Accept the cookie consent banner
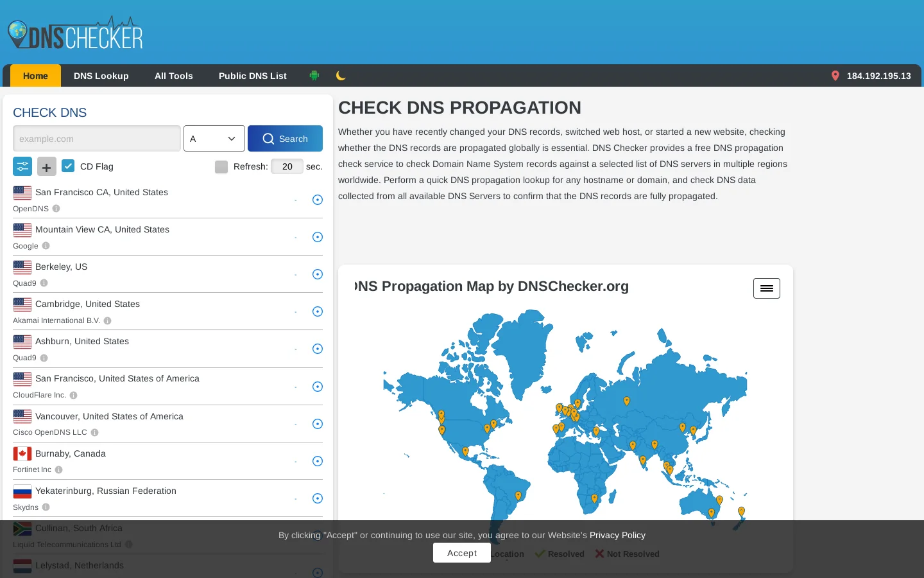This screenshot has width=924, height=578. coord(462,553)
